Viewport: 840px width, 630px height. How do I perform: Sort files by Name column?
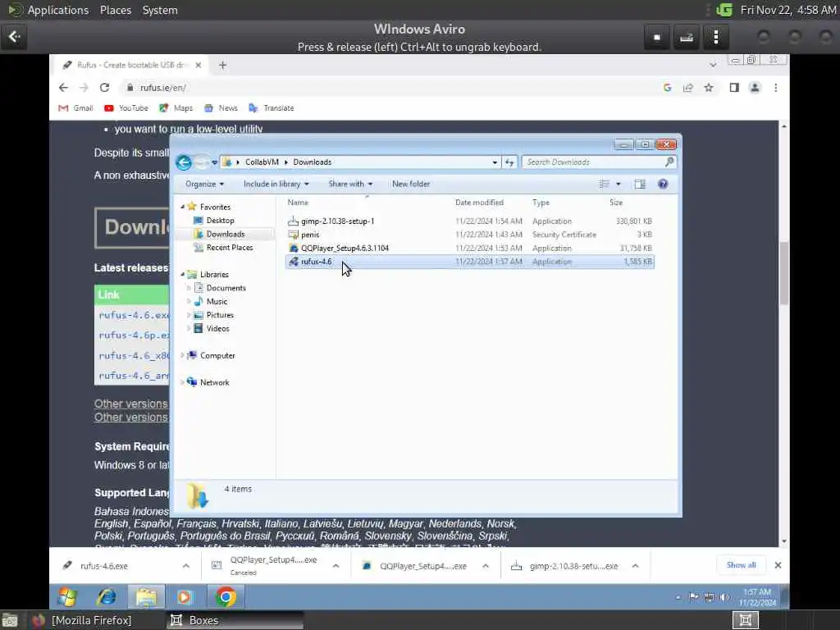pos(298,203)
